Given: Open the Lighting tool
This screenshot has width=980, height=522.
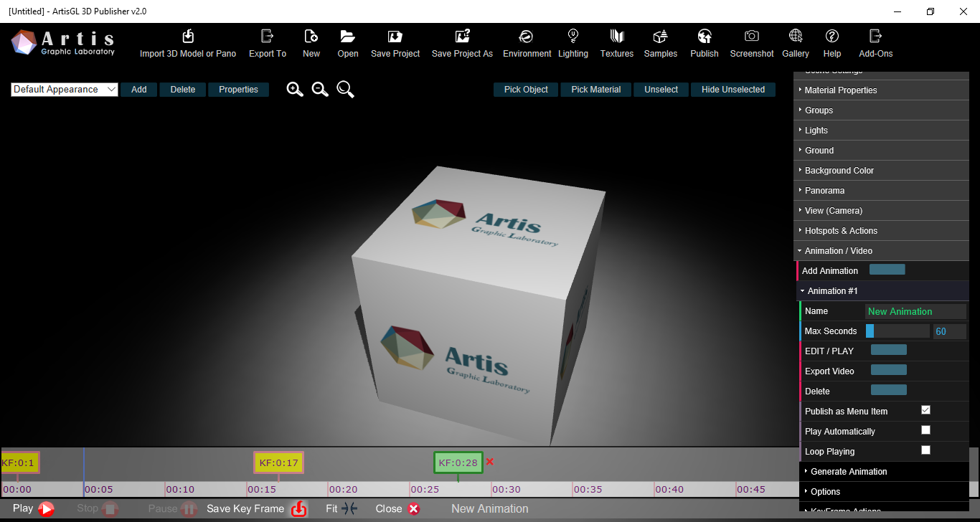Looking at the screenshot, I should click(573, 44).
